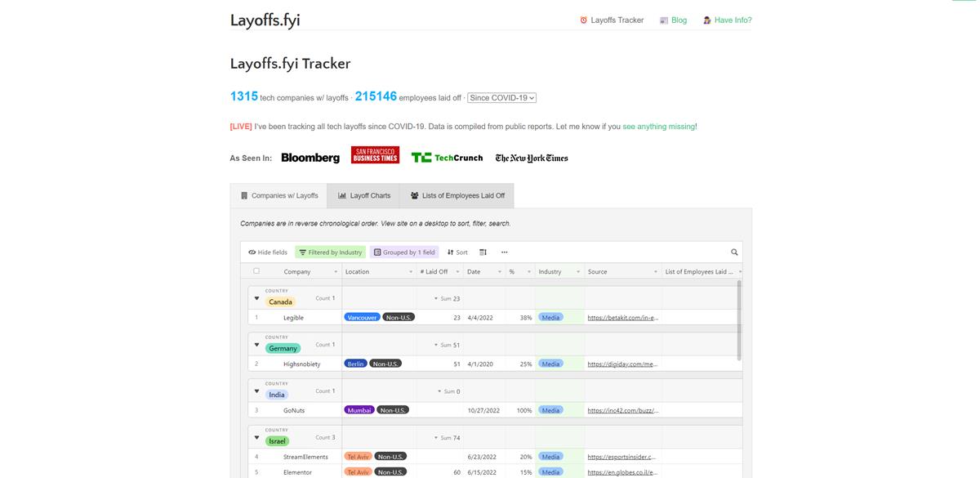Click Tel Aviv tag in StreamElements row

point(358,457)
